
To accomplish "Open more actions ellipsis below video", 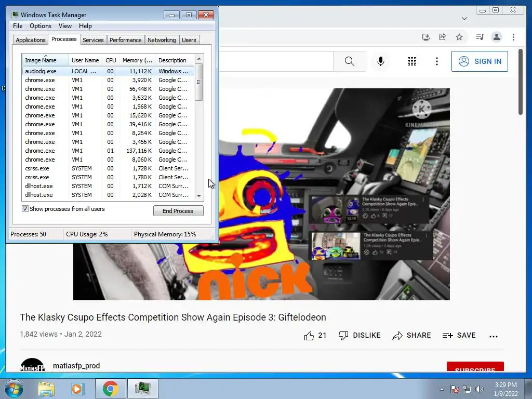I will pyautogui.click(x=494, y=336).
